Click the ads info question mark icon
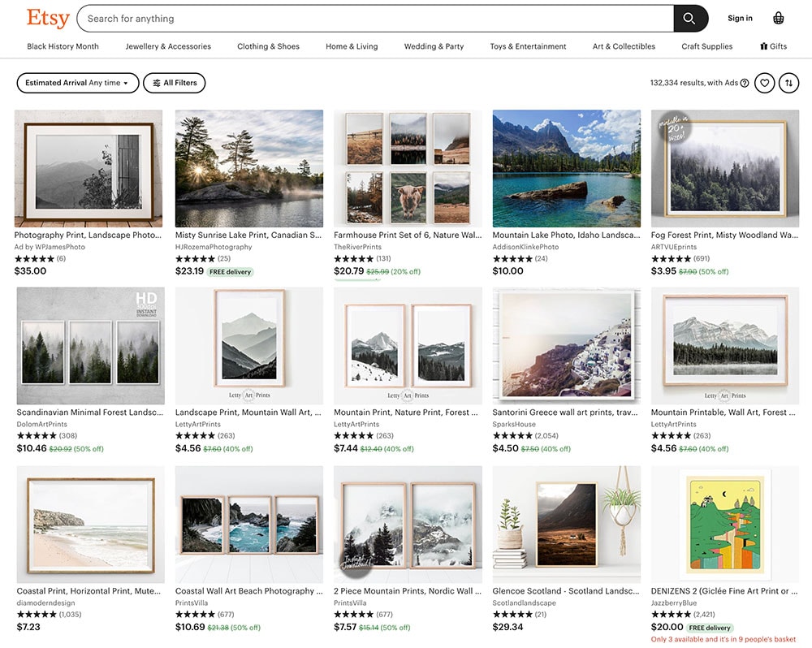Image resolution: width=812 pixels, height=648 pixels. point(745,83)
